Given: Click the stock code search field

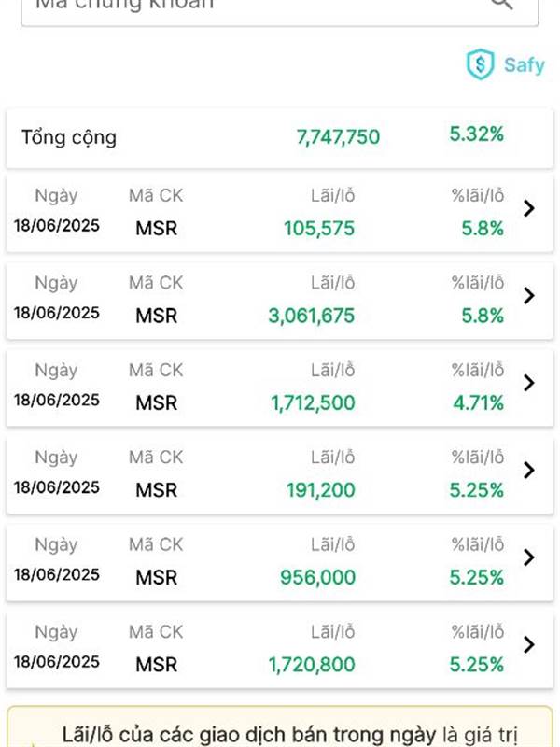Looking at the screenshot, I should click(x=280, y=13).
